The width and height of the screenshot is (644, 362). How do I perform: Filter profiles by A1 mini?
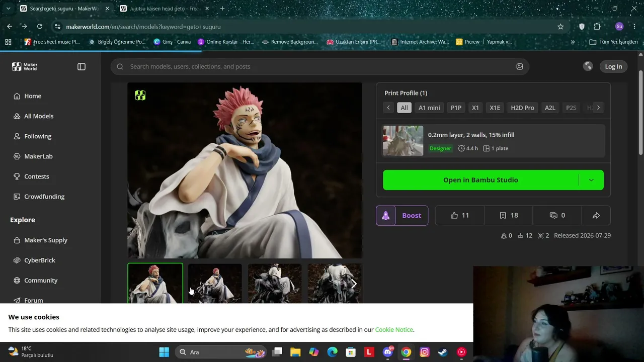(x=429, y=108)
